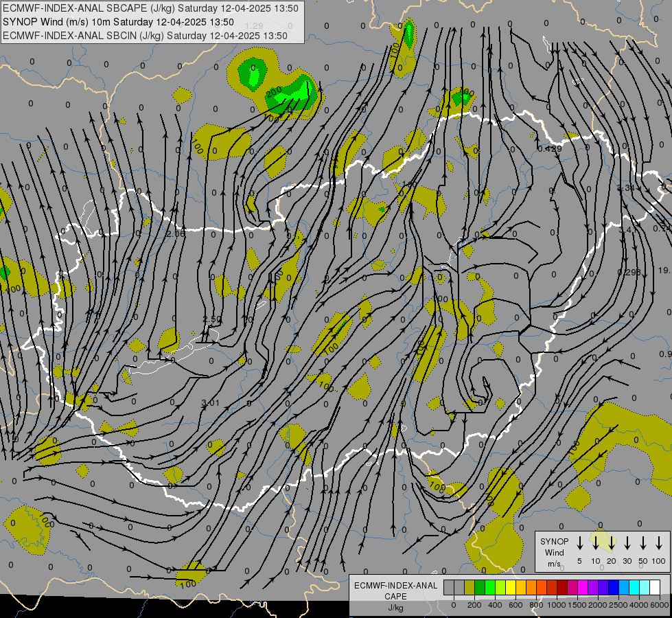Click the 'm/s' unit in wind legend
Screen dimensions: 672x618
point(554,564)
